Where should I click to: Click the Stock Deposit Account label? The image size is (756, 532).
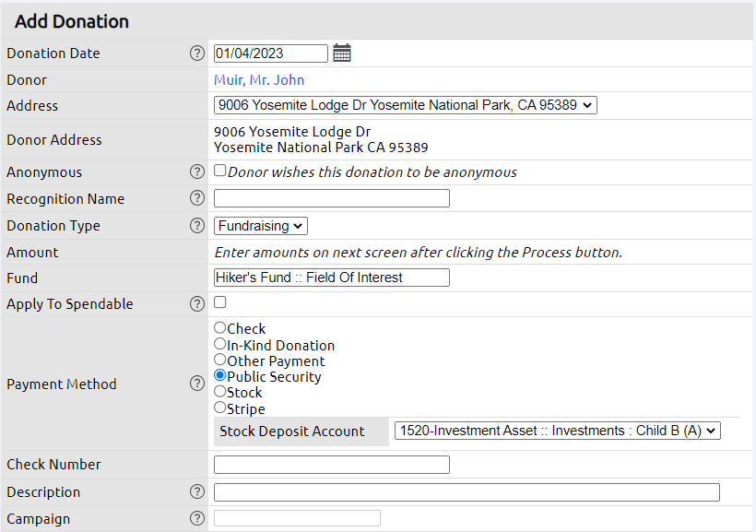[291, 432]
